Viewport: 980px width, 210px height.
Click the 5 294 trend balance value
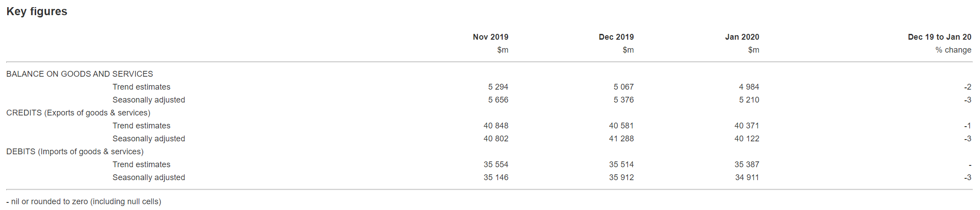[498, 87]
